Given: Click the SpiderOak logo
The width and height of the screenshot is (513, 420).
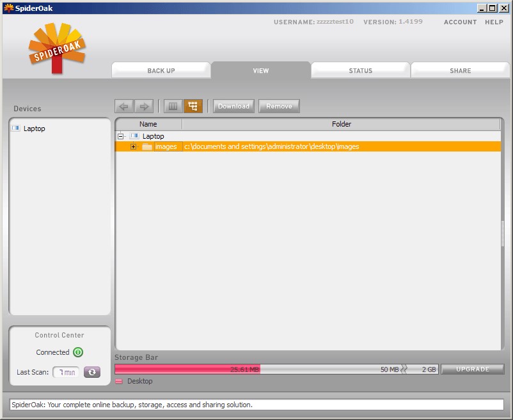Looking at the screenshot, I should point(58,48).
